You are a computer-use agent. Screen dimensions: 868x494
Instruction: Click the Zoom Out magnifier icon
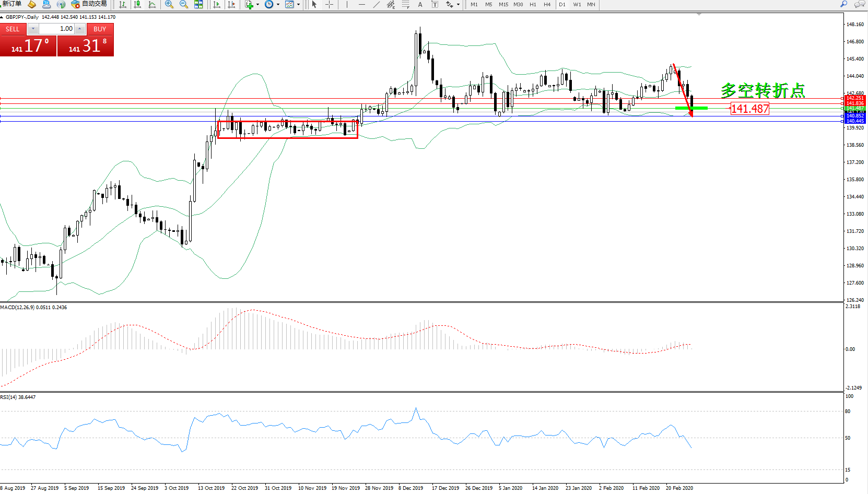pyautogui.click(x=183, y=4)
